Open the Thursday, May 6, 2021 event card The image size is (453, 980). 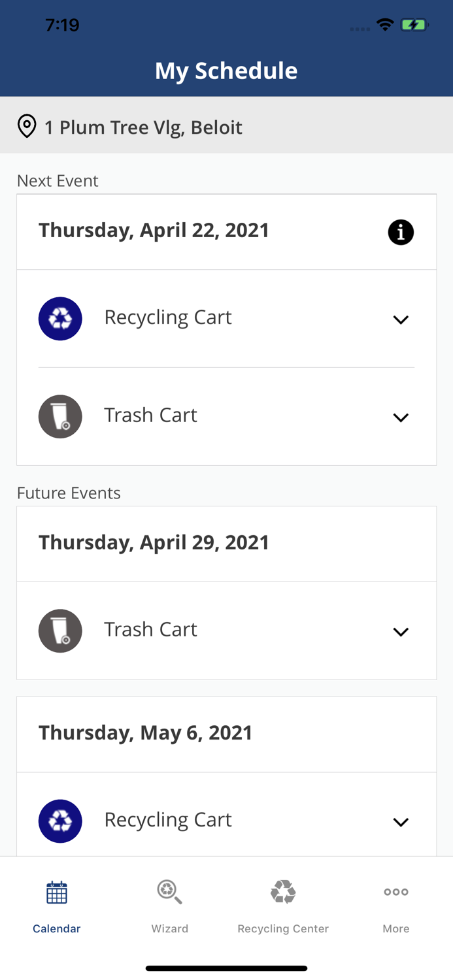tap(146, 732)
